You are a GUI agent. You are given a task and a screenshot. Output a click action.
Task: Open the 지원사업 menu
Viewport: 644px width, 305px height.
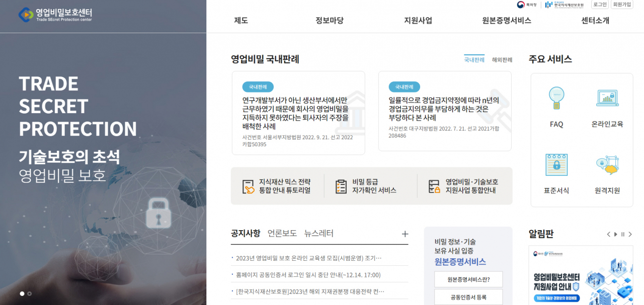[x=418, y=21]
